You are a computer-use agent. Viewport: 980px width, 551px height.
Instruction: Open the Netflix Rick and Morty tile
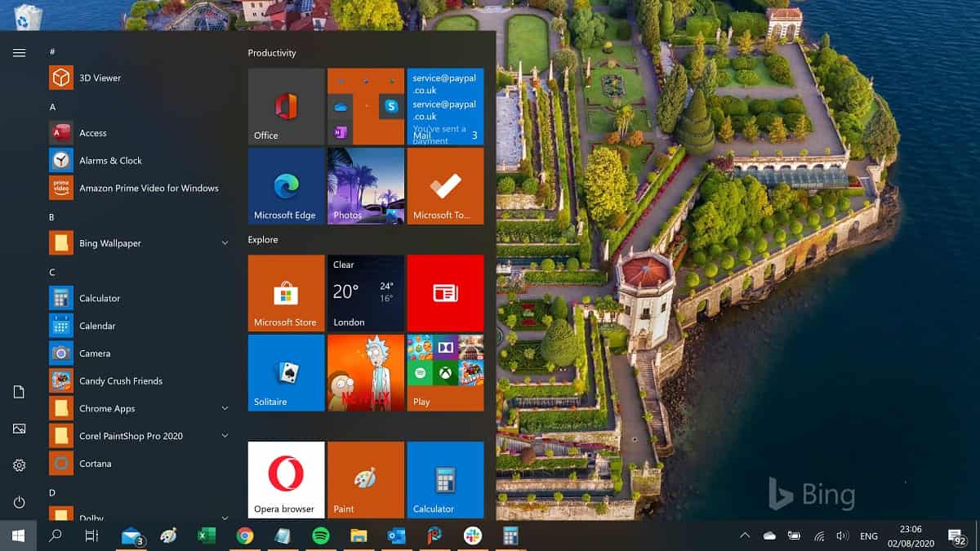(366, 373)
